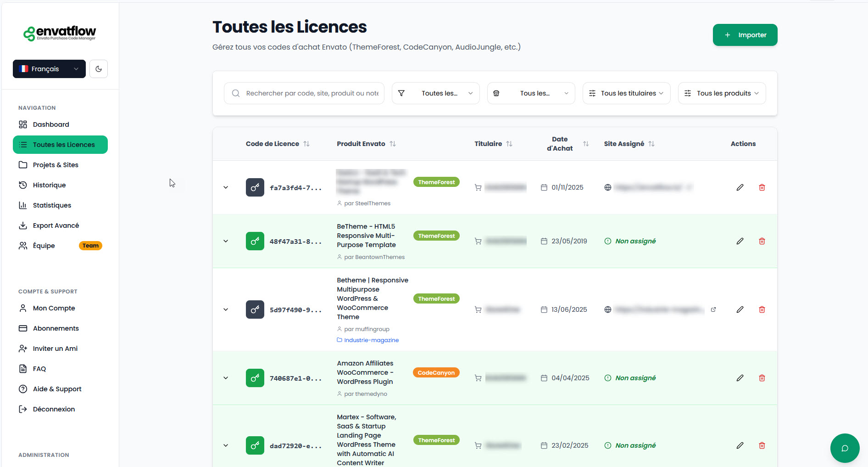Focus the license search field
The height and width of the screenshot is (467, 868).
pos(312,93)
